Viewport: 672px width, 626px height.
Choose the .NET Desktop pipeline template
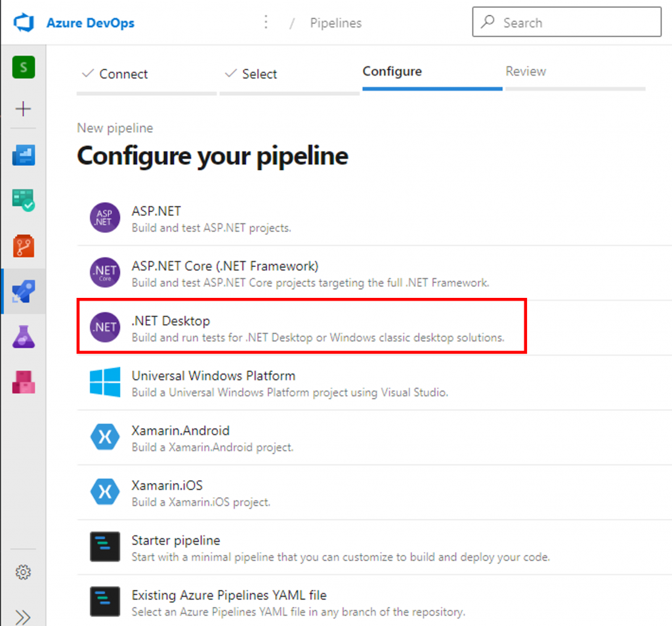click(301, 327)
